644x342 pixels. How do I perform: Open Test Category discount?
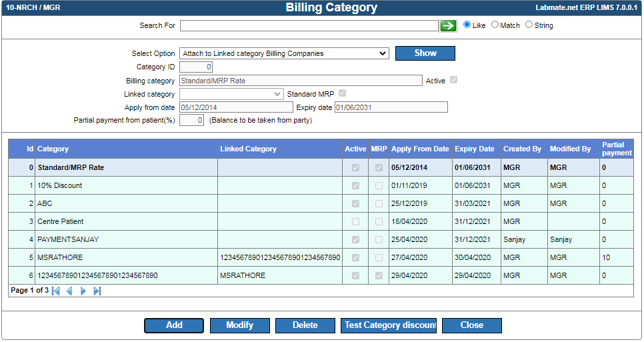tap(389, 325)
